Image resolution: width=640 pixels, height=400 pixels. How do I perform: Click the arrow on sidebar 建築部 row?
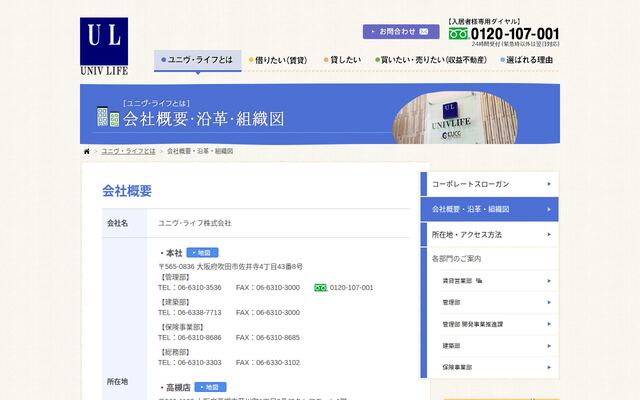[x=549, y=346]
